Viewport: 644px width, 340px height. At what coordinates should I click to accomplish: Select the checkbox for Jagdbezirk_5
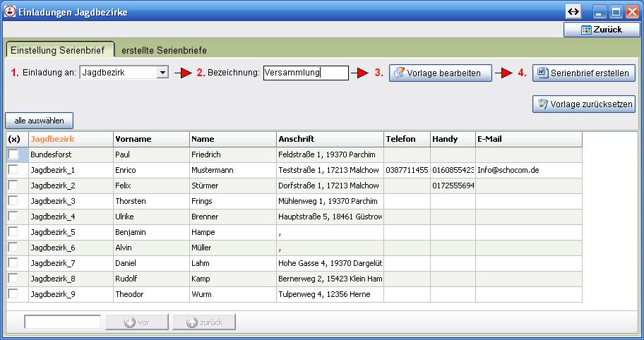[x=13, y=232]
